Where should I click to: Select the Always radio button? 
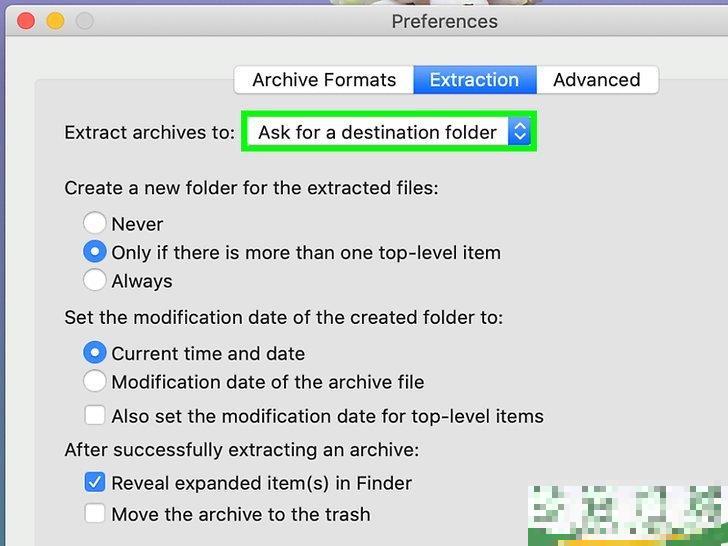[x=95, y=281]
